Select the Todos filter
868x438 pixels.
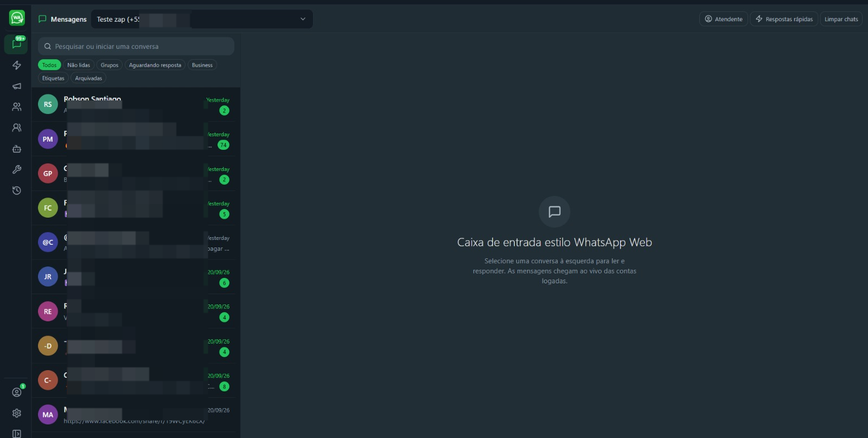[49, 65]
